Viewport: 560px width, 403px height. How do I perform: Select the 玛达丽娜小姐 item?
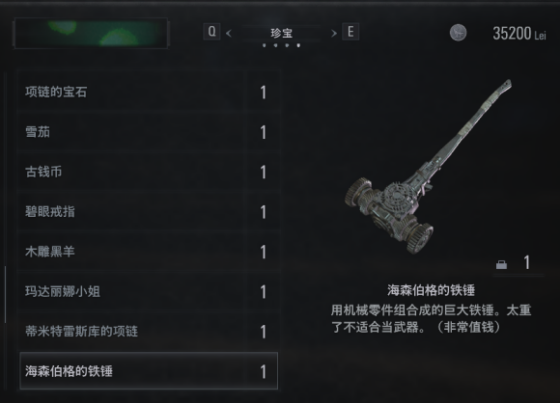pos(149,292)
